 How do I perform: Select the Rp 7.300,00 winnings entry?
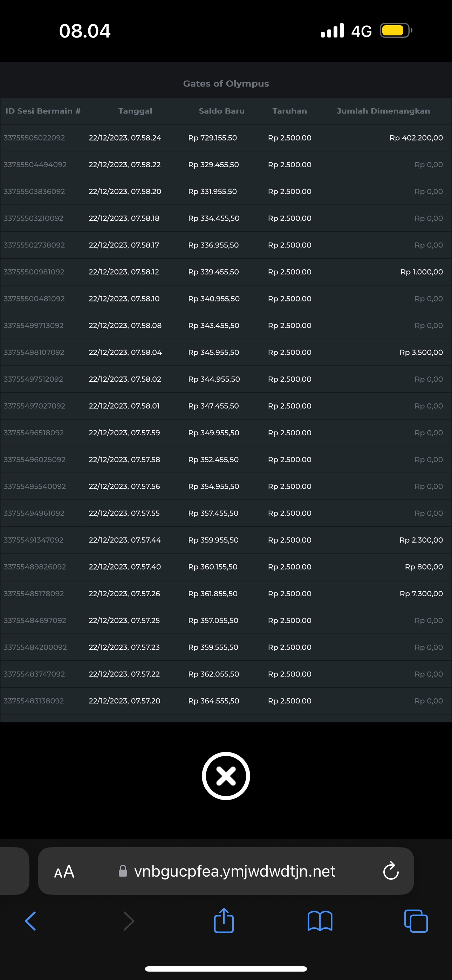coord(421,593)
